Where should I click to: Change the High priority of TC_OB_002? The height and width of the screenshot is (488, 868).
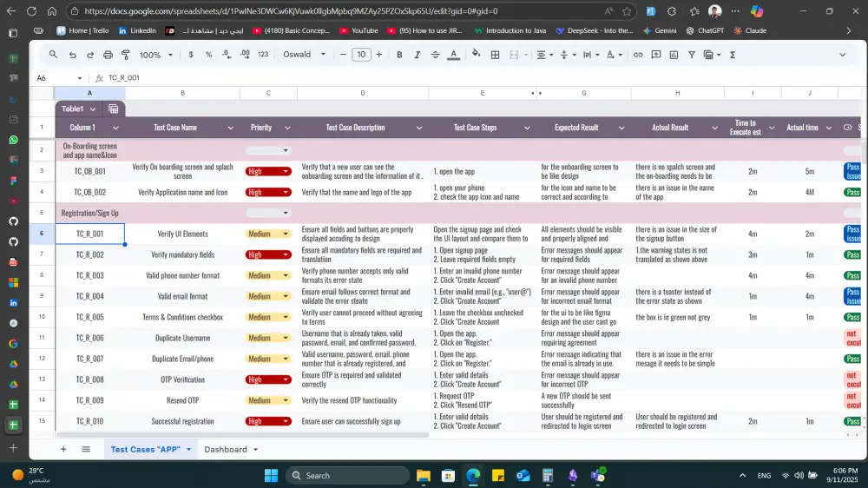coord(268,192)
